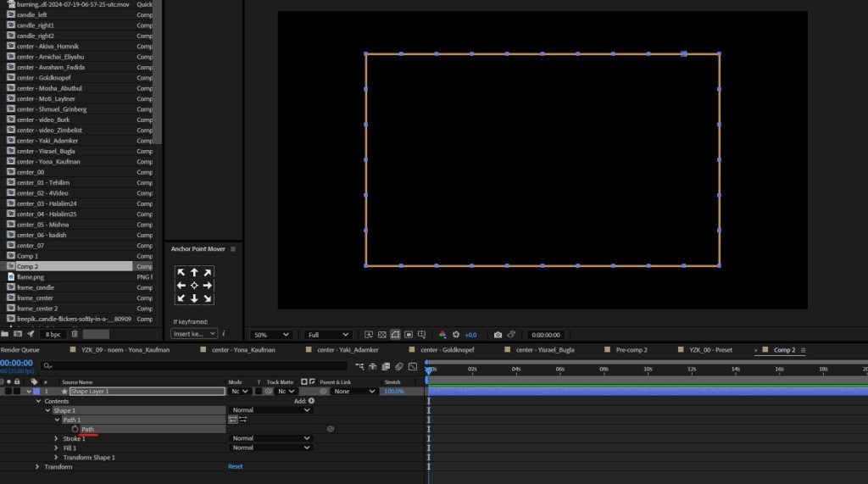Expand the Stroke 1 property group
Image resolution: width=868 pixels, height=484 pixels.
coord(58,438)
